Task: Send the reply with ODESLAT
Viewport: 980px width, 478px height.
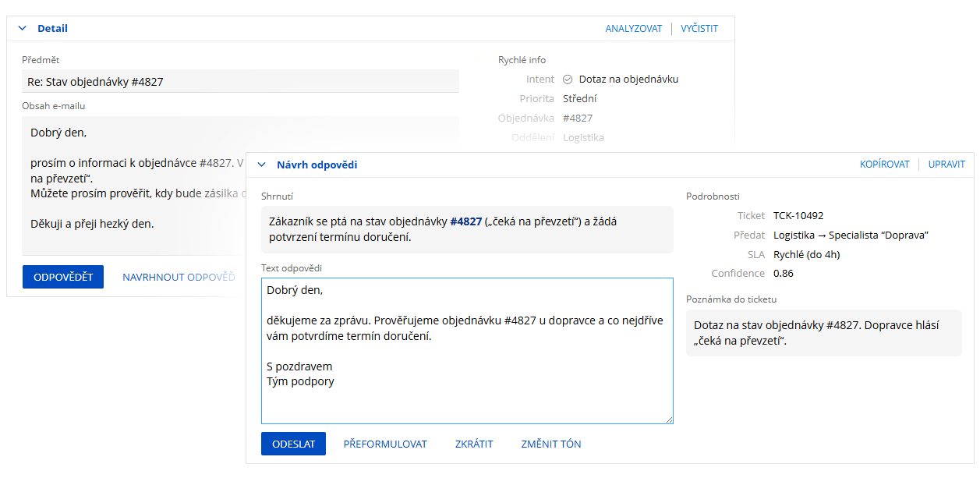Action: 293,444
